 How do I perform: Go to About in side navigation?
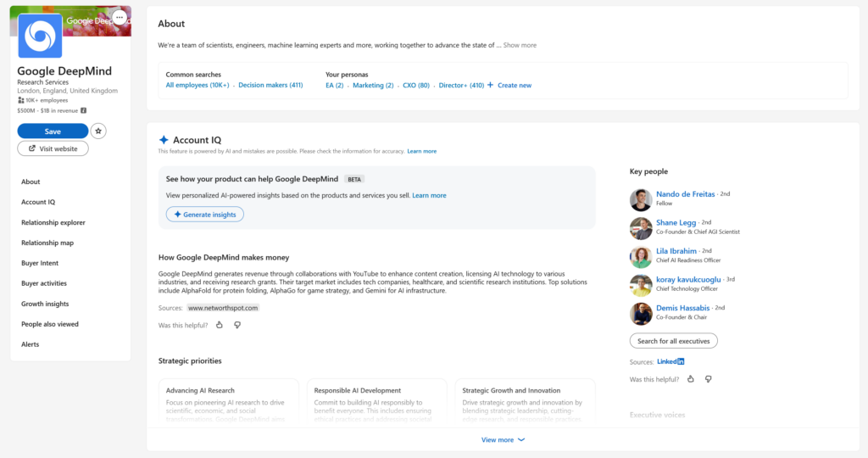click(x=31, y=182)
